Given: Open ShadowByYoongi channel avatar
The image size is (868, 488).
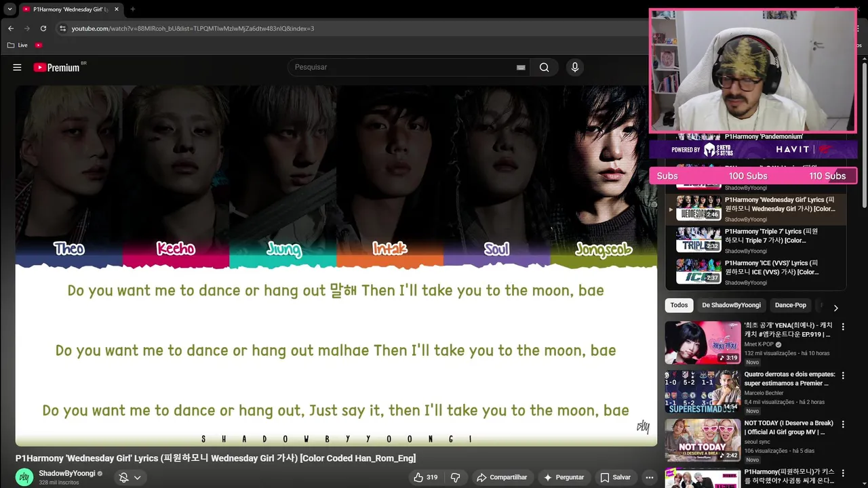Looking at the screenshot, I should (24, 477).
